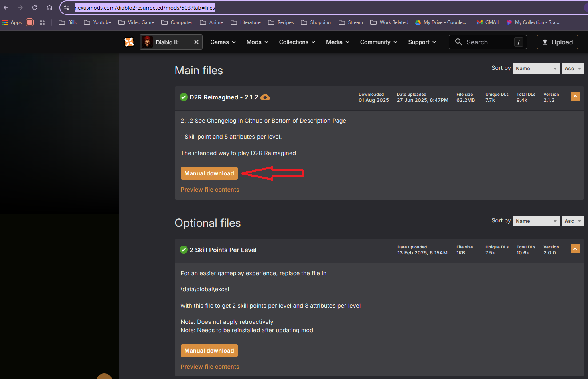Click the D2R Reimagined - 2.1.2 title

point(224,97)
